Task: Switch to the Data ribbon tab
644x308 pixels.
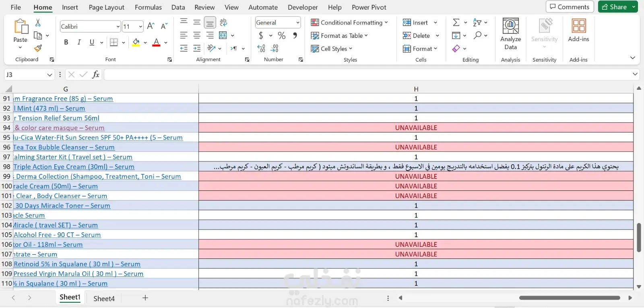Action: (x=178, y=7)
